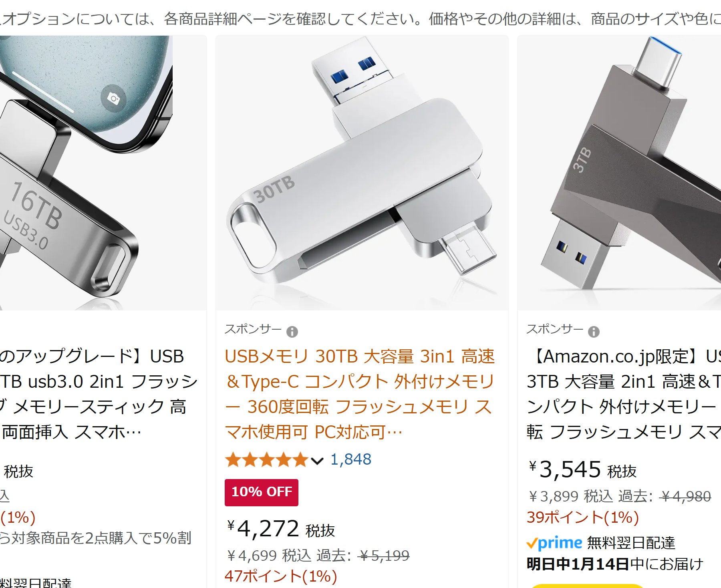
Task: Open the 16TB usb3.0 2in1 product title
Action: [x=98, y=394]
